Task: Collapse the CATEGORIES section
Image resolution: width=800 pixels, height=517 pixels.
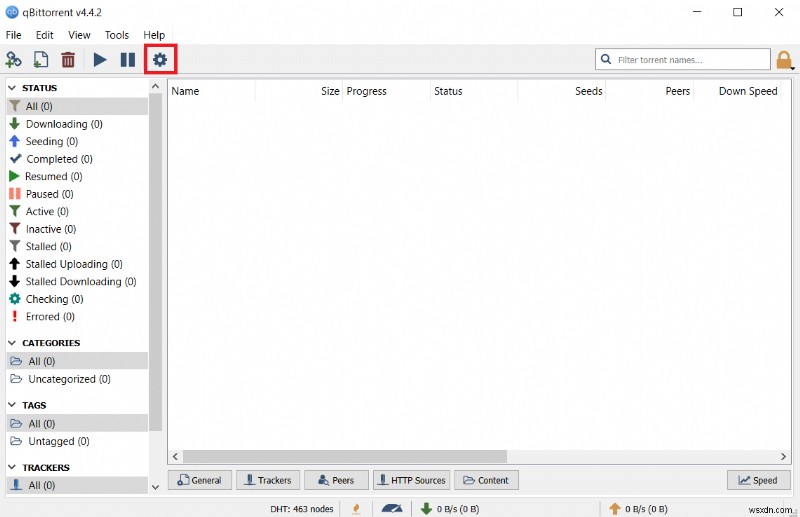Action: [x=12, y=343]
